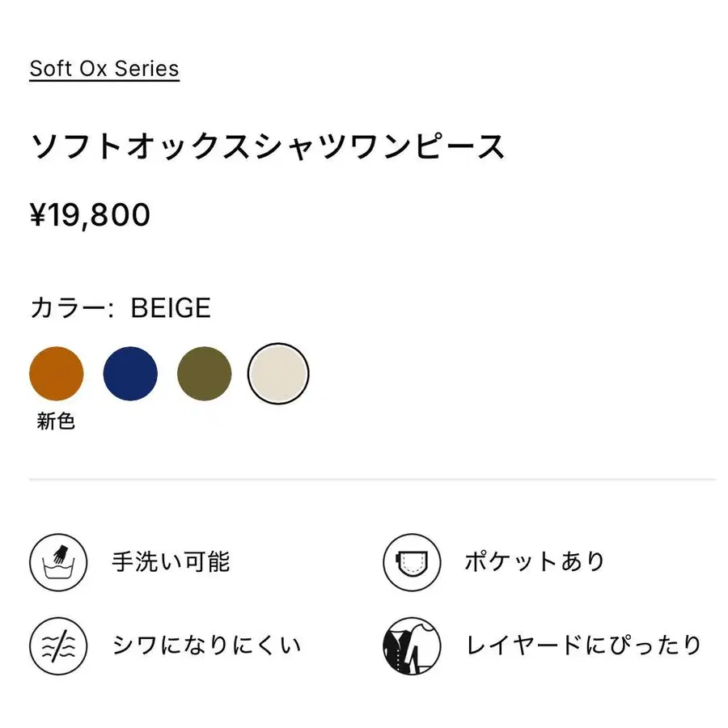Click the ポケットあり label
This screenshot has width=728, height=728.
pos(535,562)
